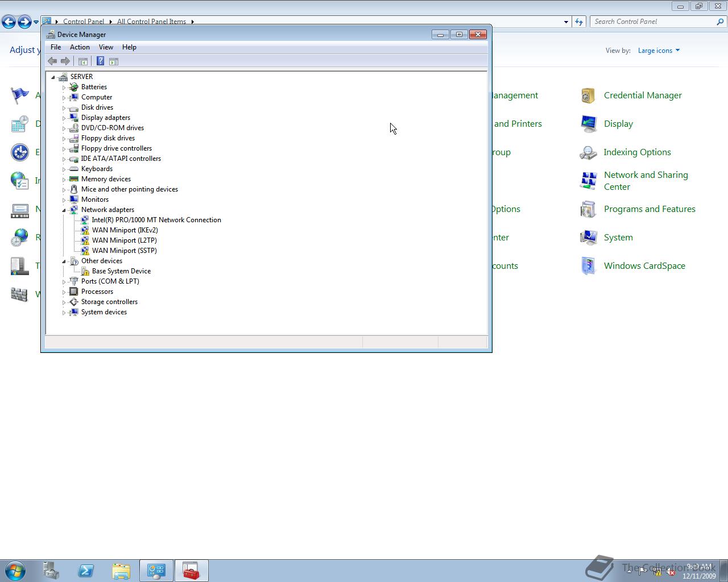Click the warning icon of WAN Miniport (IKEv2)

tap(85, 230)
